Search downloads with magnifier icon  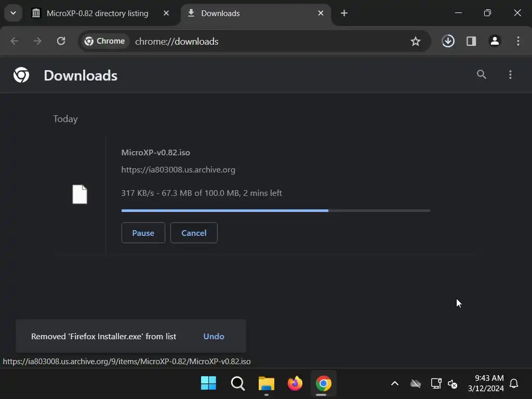point(482,75)
